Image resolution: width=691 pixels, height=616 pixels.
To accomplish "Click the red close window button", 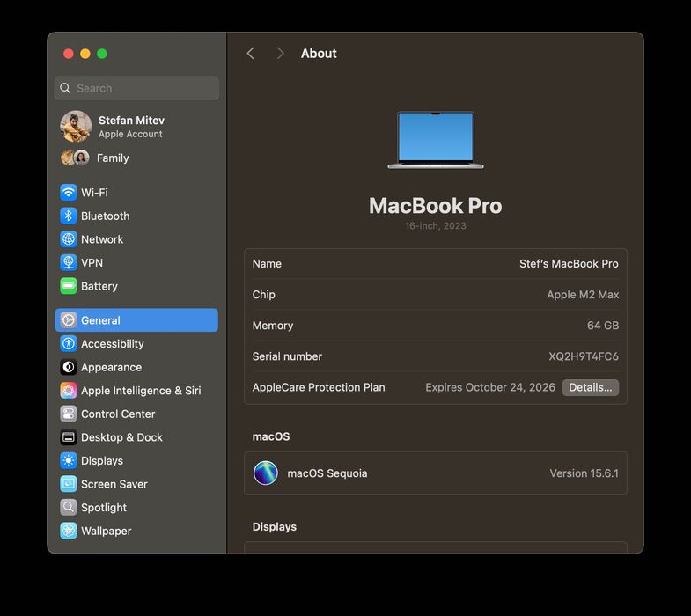I will pos(69,54).
